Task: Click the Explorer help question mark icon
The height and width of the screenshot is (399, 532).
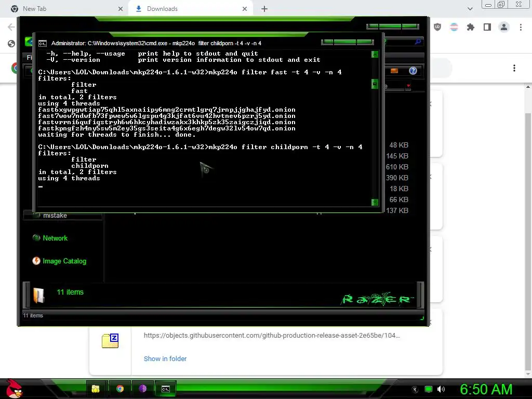Action: tap(413, 71)
